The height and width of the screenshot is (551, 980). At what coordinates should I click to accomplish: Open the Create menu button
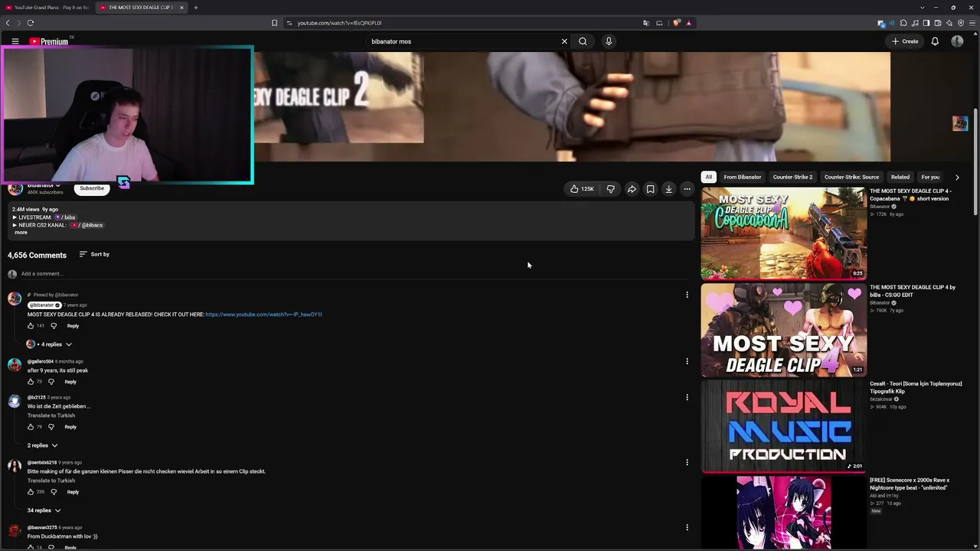(905, 41)
